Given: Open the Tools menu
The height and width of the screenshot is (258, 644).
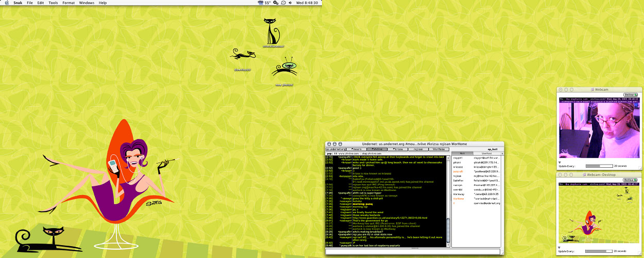Looking at the screenshot, I should tap(53, 3).
